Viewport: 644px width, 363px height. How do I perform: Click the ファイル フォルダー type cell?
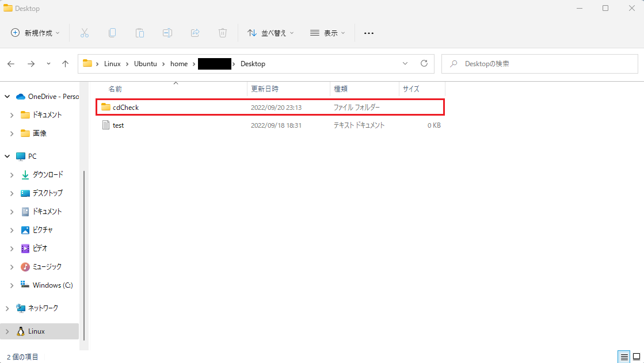click(356, 107)
